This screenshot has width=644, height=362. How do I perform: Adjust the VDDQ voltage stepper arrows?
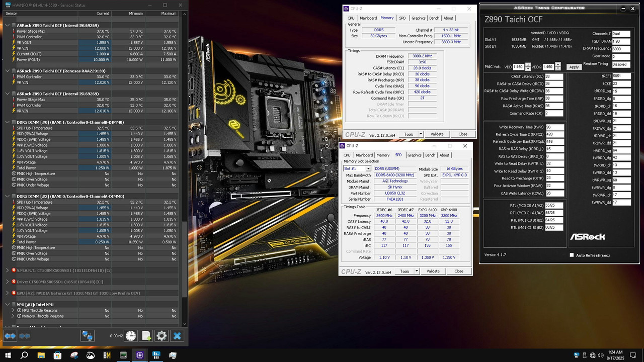(557, 67)
